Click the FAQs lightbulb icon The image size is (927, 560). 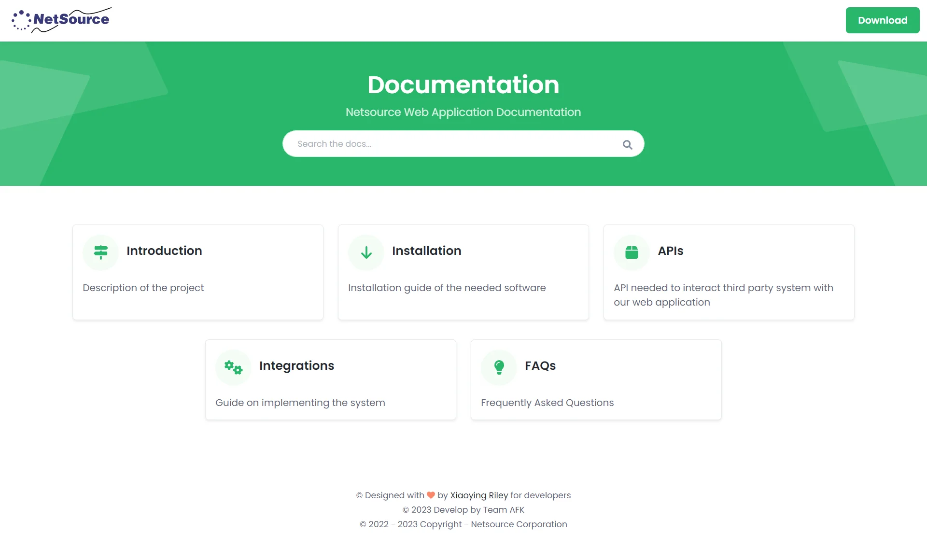499,367
